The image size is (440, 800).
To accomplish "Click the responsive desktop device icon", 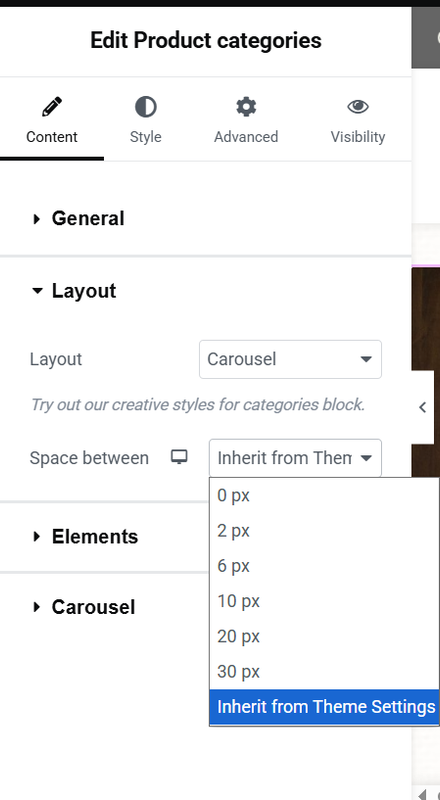I will 179,457.
